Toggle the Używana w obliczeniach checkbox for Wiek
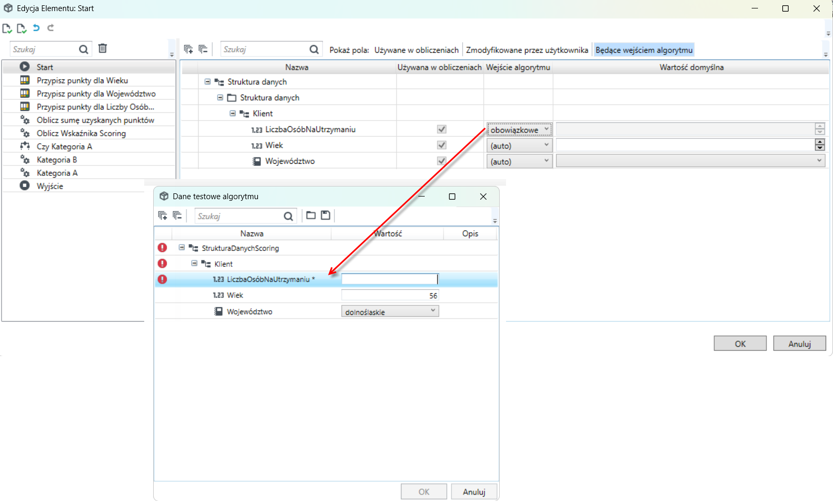Viewport: 833px width, 504px height. [x=442, y=145]
